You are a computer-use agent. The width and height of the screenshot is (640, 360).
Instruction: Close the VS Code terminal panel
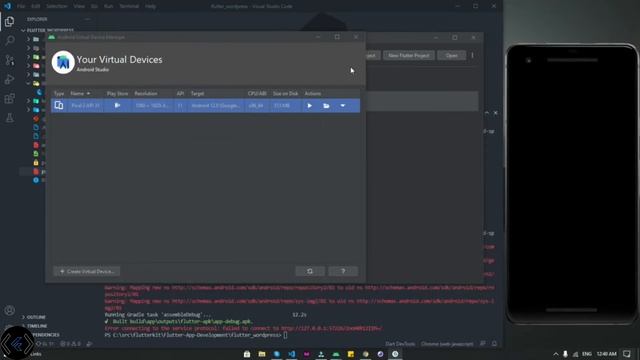[x=496, y=113]
